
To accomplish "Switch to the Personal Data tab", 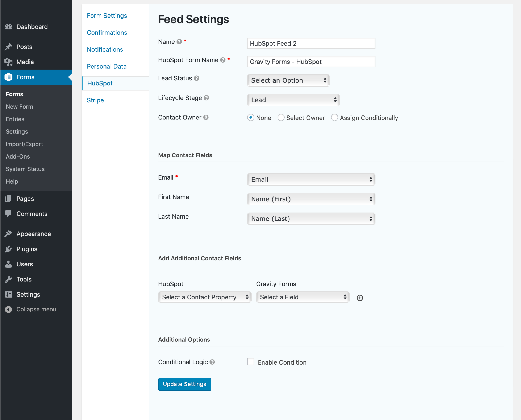I will click(107, 67).
